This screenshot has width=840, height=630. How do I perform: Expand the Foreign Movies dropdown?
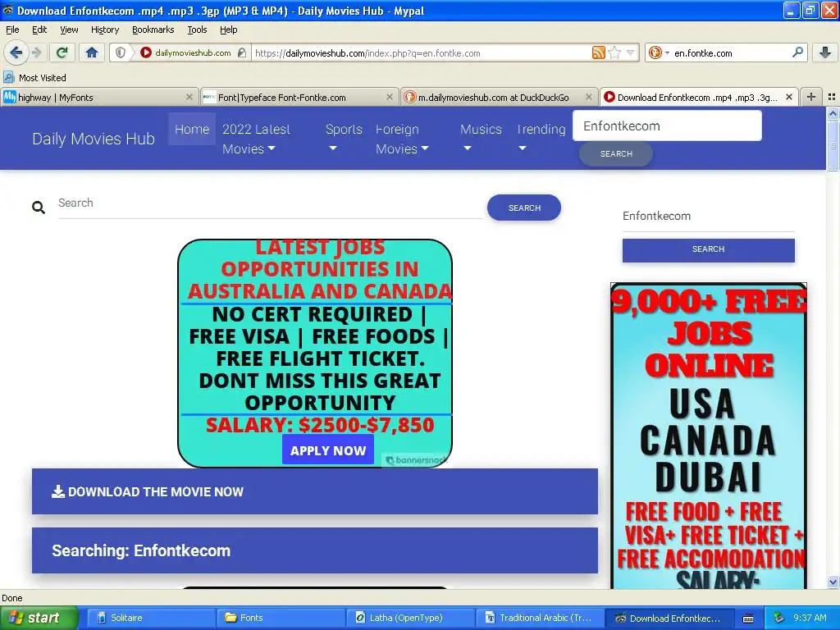point(402,139)
